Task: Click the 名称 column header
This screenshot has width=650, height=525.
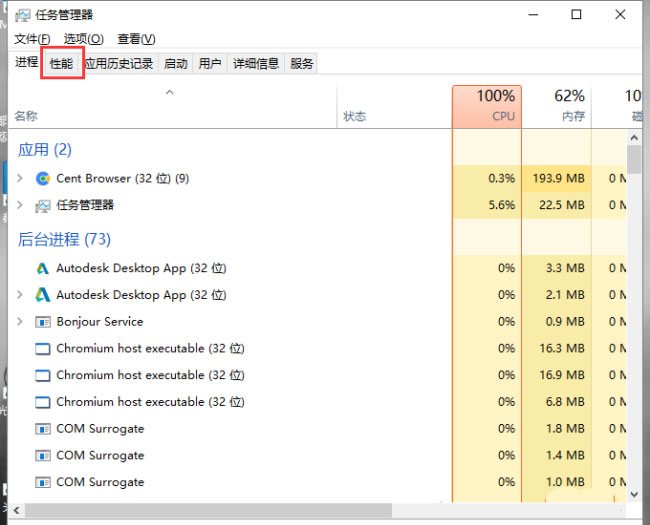Action: (x=26, y=116)
